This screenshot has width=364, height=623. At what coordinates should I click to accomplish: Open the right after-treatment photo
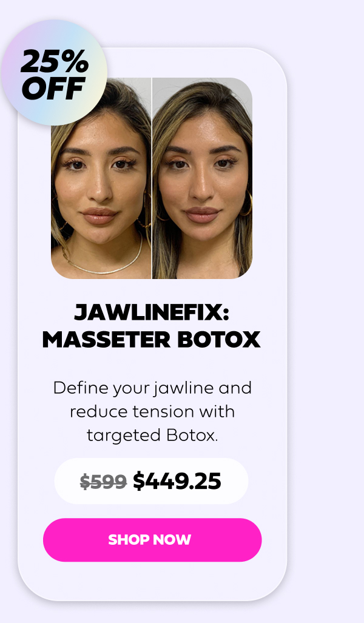click(202, 178)
